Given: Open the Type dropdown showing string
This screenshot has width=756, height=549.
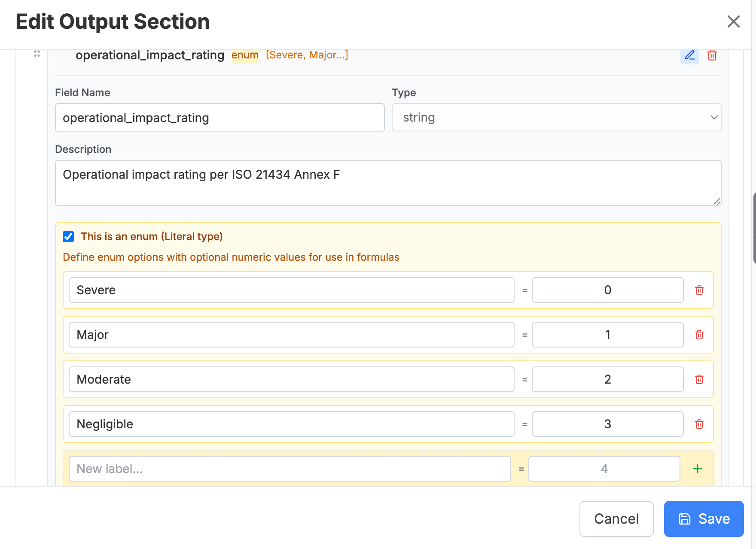Looking at the screenshot, I should (556, 118).
